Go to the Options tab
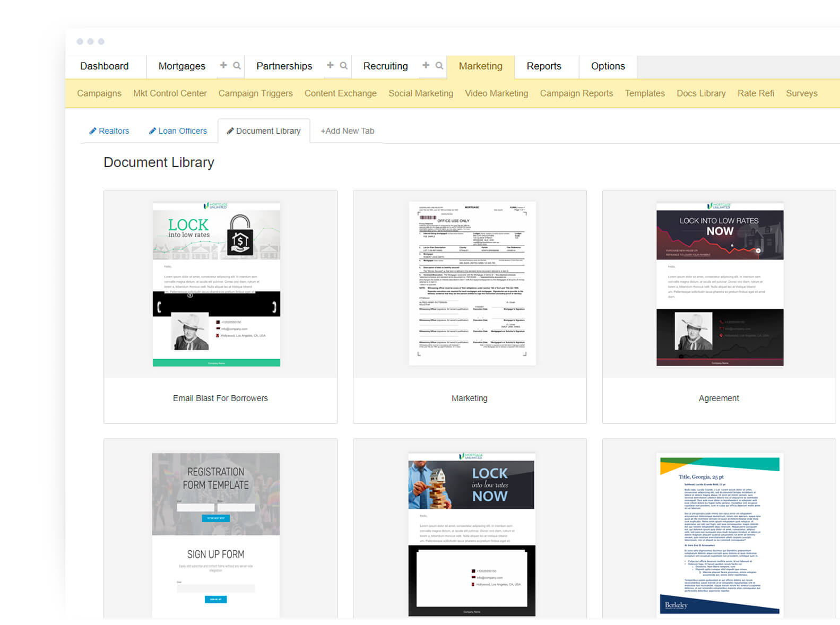Screen dimensions: 840x625 (x=608, y=66)
